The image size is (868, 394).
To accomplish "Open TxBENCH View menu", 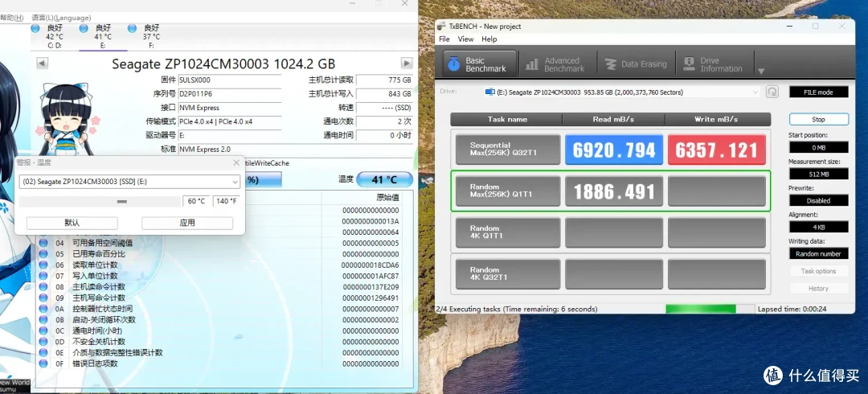I will (x=465, y=39).
